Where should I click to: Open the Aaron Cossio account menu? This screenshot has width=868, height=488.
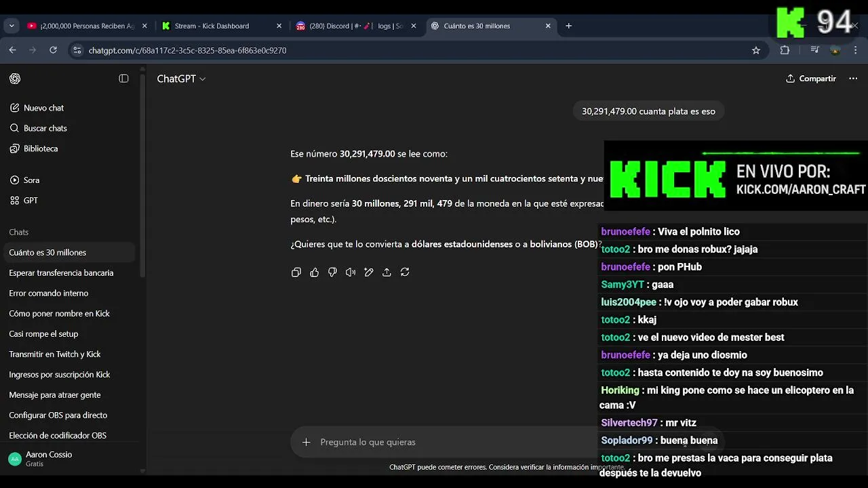(x=68, y=459)
